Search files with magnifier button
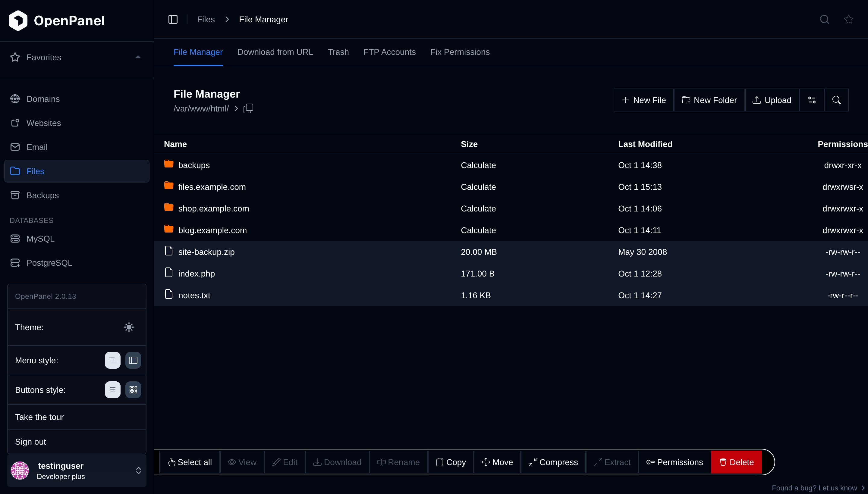 click(836, 100)
